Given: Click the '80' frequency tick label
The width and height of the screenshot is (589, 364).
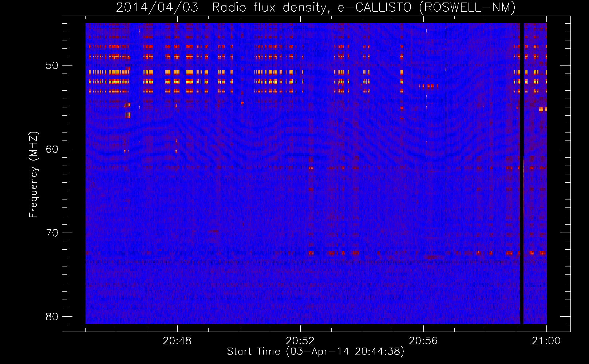Looking at the screenshot, I should tap(52, 317).
